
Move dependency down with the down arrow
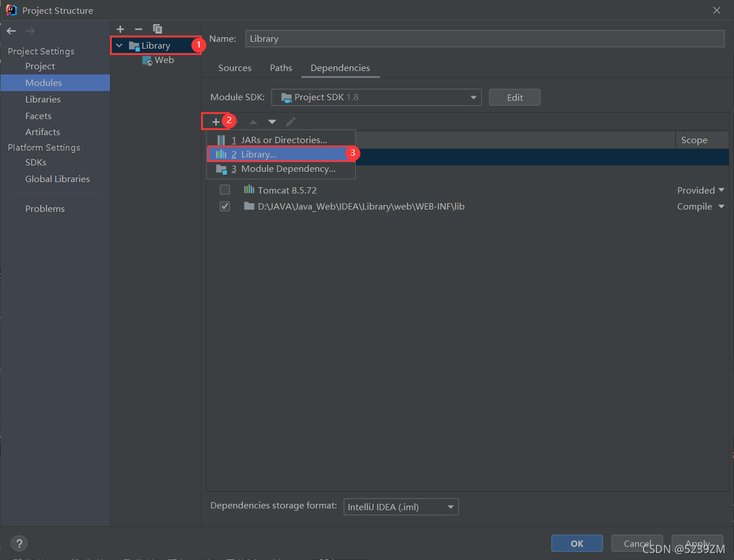pos(272,122)
